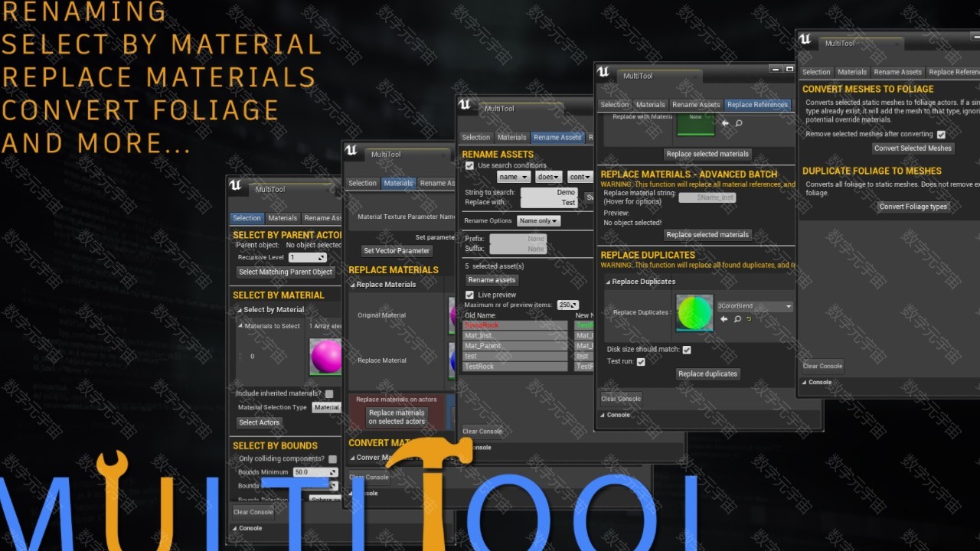Click Convert Foliage types button
This screenshot has height=551, width=980.
tap(913, 207)
